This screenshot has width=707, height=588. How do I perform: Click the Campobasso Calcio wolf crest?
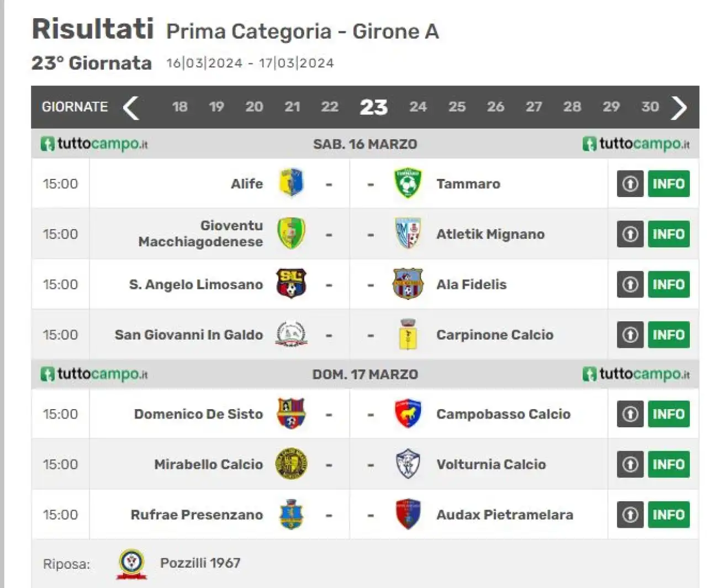coord(408,414)
